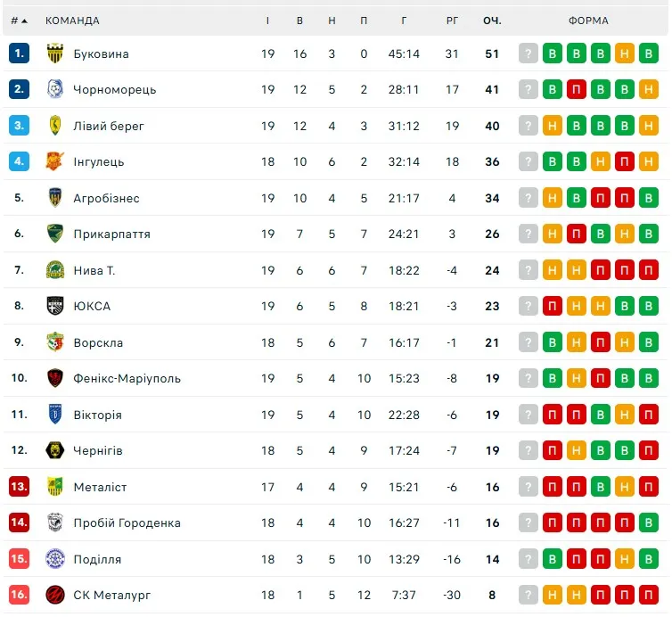Click the Ворскла team logo
672x617 pixels.
[x=55, y=342]
